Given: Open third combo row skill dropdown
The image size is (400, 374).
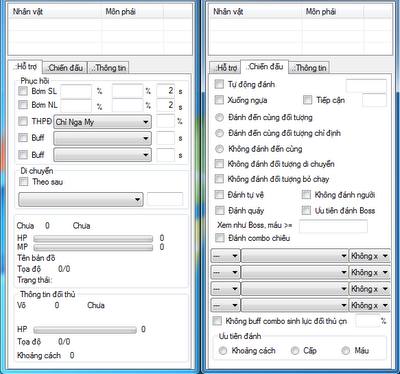Looking at the screenshot, I should click(295, 289).
